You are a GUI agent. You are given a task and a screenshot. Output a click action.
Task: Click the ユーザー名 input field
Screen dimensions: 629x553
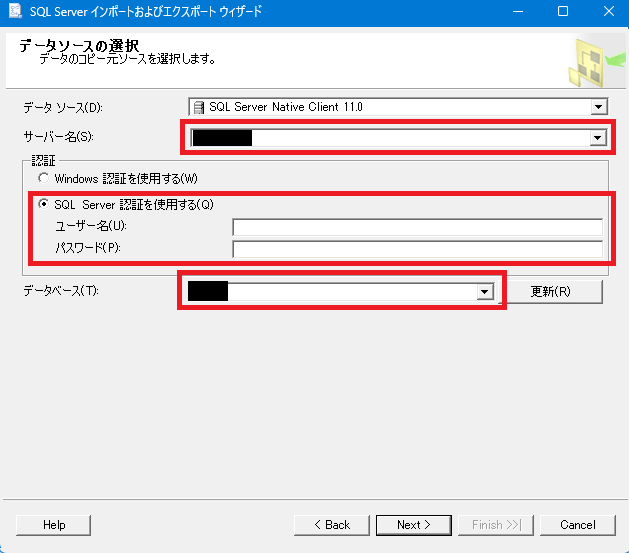(418, 227)
